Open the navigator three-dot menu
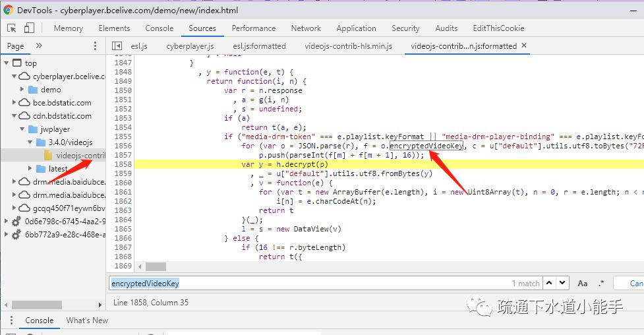This screenshot has width=644, height=335. pos(96,46)
